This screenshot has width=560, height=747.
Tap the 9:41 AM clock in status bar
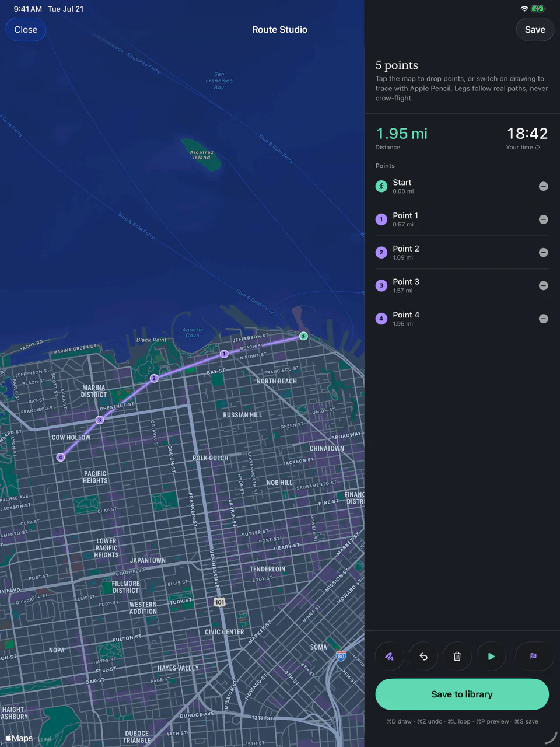click(28, 9)
